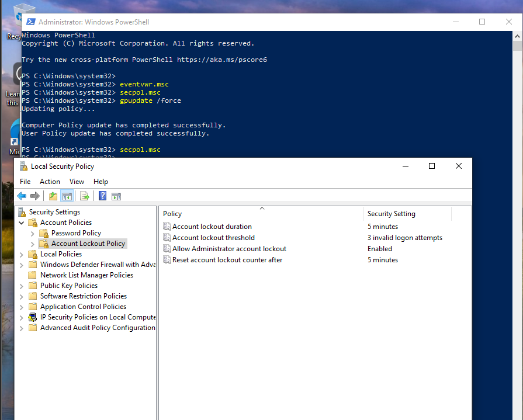This screenshot has width=523, height=420.
Task: Select Allow Administrator account lockout policy
Action: [229, 249]
